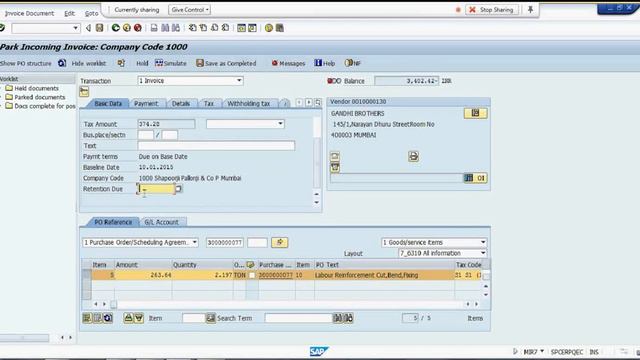
Task: Open the Layout dropdown showing All information
Action: [x=483, y=253]
